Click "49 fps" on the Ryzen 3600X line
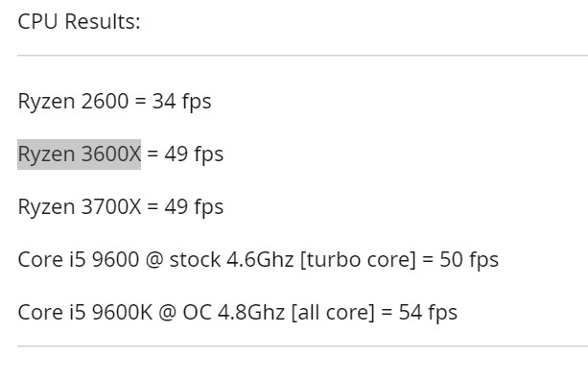Screen dimensions: 588x380 [x=194, y=154]
